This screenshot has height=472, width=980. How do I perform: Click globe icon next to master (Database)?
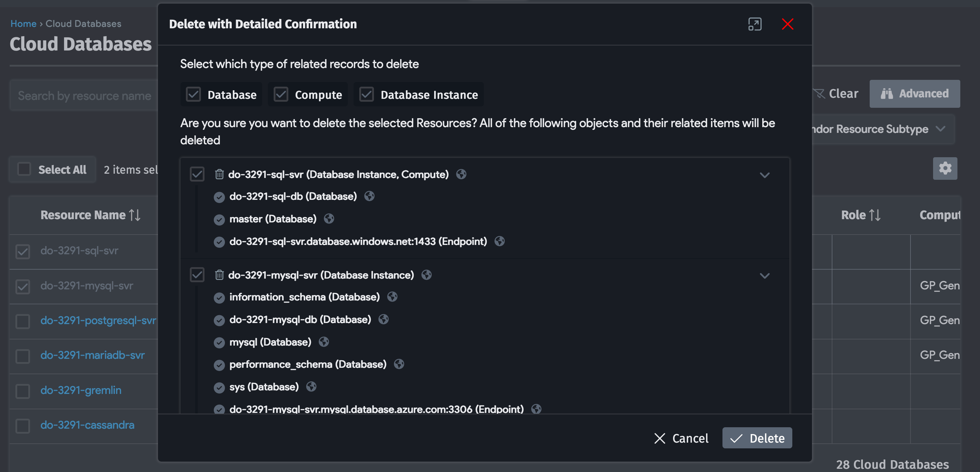[329, 219]
